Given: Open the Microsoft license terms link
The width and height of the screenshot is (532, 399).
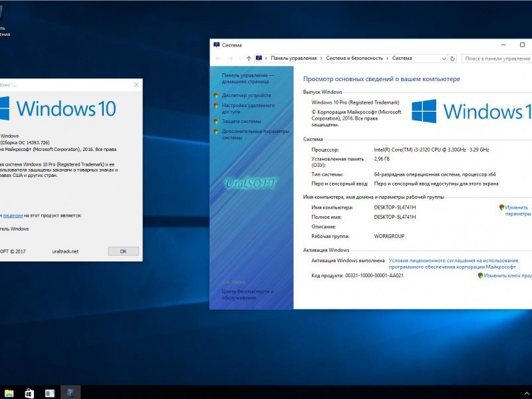Looking at the screenshot, I should [x=454, y=263].
